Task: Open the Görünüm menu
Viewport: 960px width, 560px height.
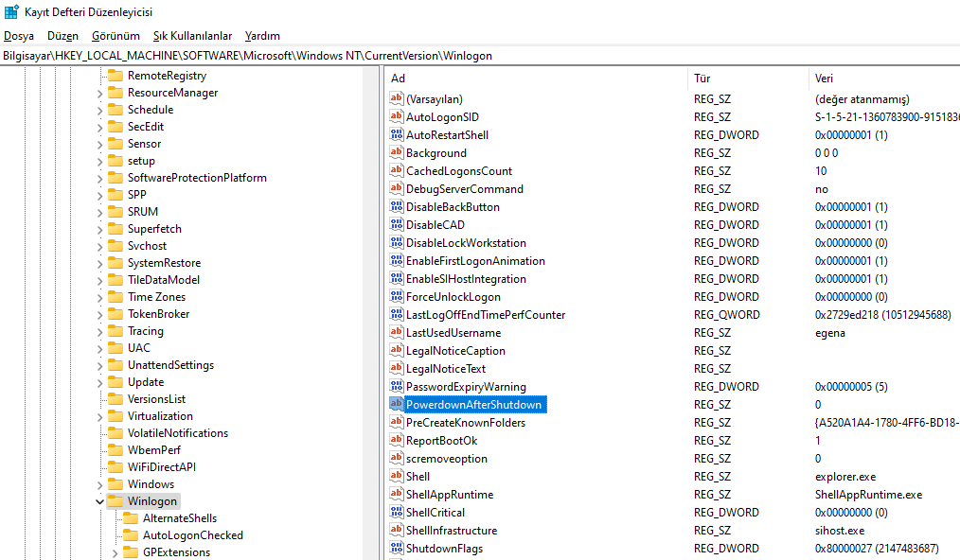Action: [116, 36]
